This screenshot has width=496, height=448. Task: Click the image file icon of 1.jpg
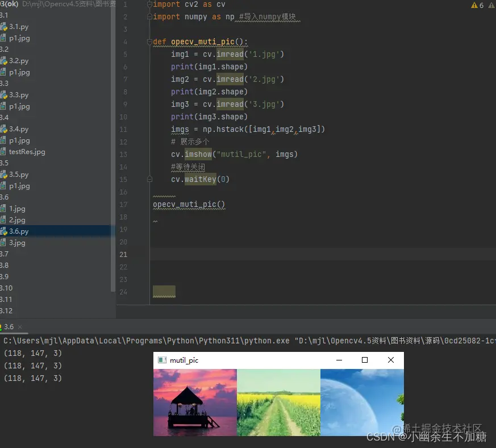[3, 209]
